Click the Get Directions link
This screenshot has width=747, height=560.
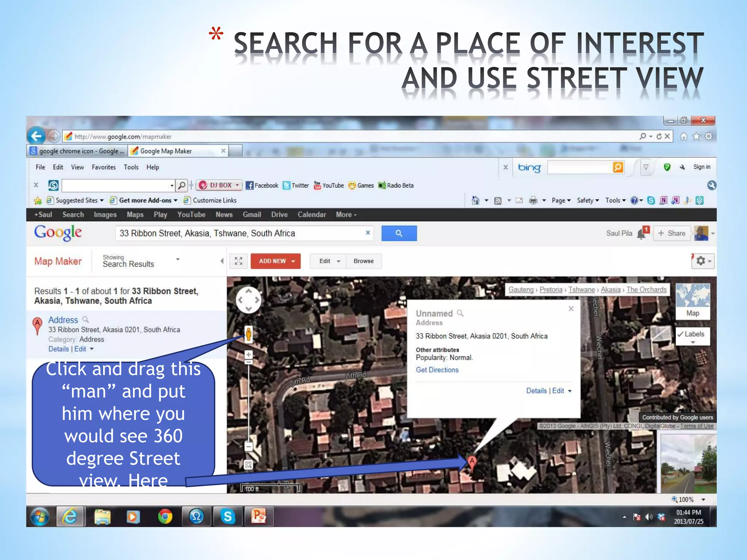tap(437, 370)
